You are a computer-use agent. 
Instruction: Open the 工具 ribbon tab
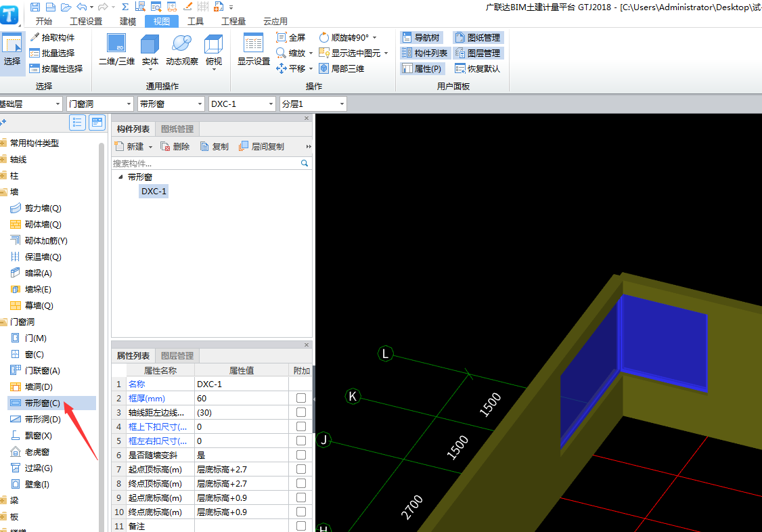point(196,22)
